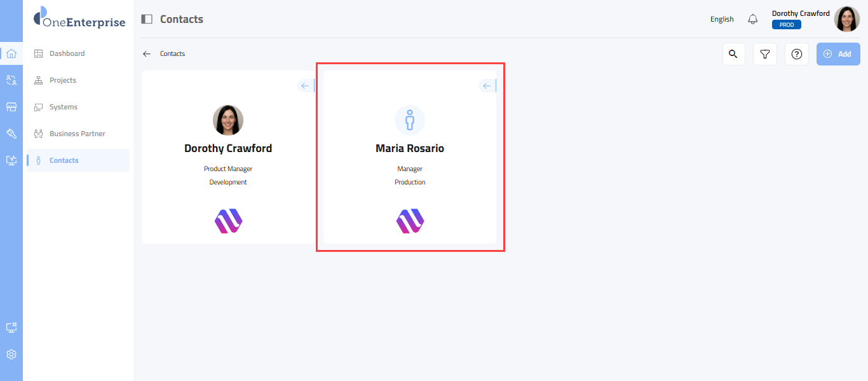Select the monitor icon in left rail
The image size is (868, 381).
click(x=11, y=160)
